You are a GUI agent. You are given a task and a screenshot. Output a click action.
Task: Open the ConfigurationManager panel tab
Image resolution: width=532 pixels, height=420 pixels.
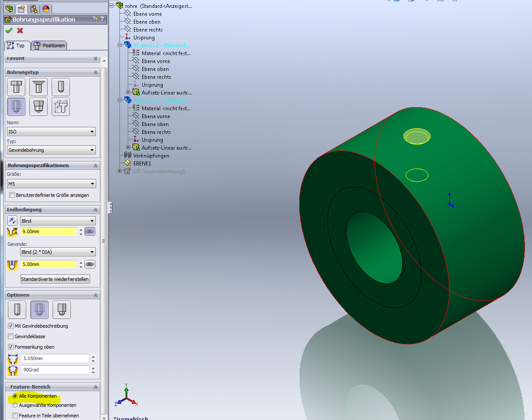tap(34, 9)
